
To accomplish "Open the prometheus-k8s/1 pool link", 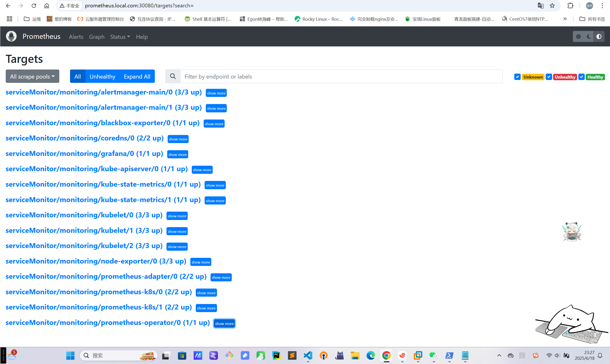I will point(99,307).
